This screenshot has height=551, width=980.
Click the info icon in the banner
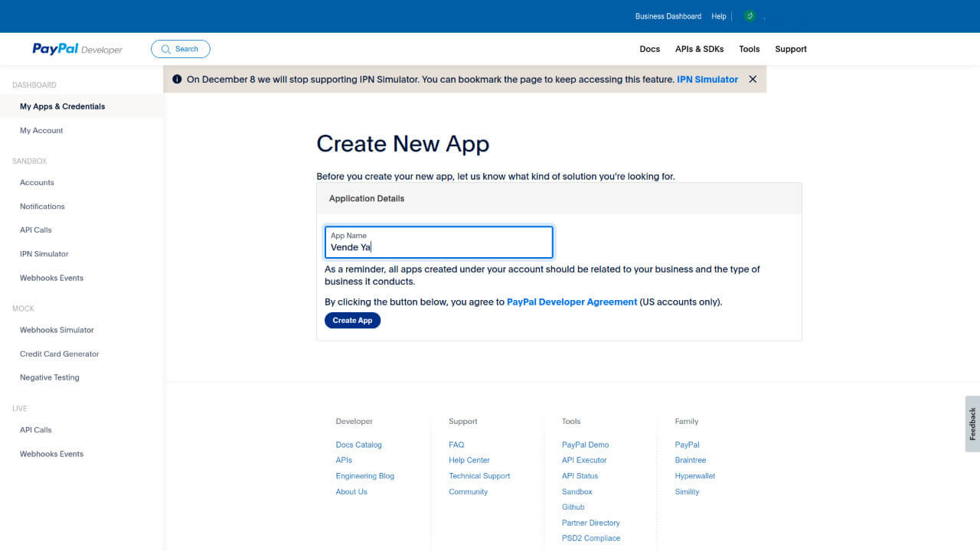tap(177, 80)
